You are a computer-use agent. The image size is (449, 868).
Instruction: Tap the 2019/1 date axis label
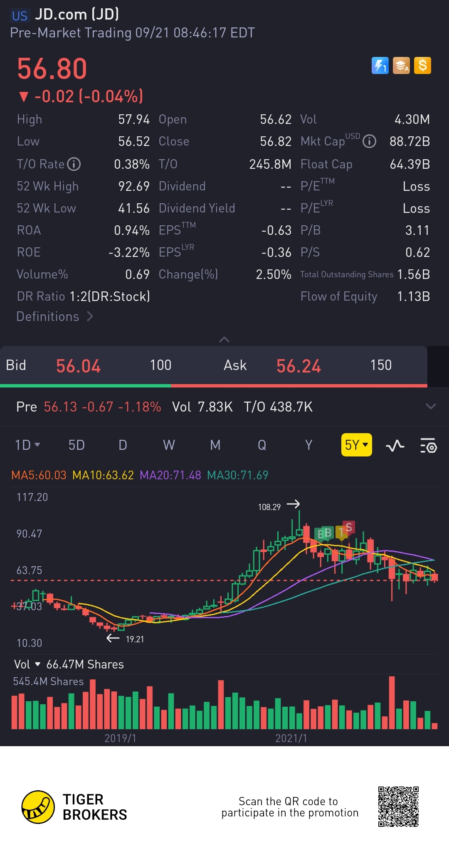(120, 738)
